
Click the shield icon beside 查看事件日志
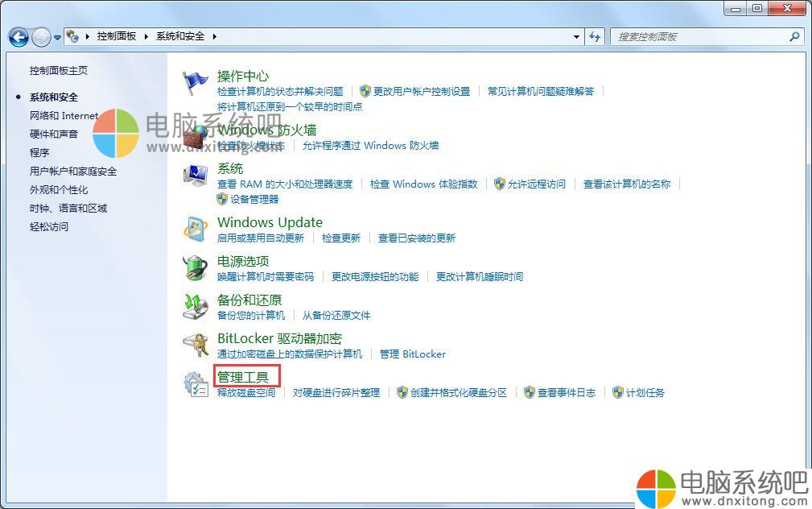click(x=529, y=392)
